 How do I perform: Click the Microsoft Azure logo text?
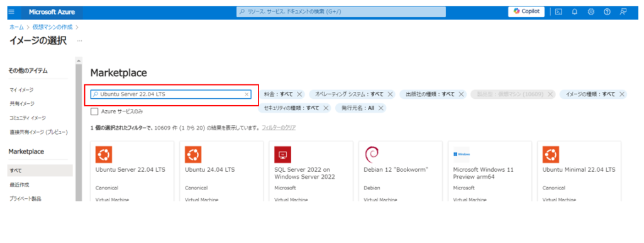pyautogui.click(x=52, y=13)
